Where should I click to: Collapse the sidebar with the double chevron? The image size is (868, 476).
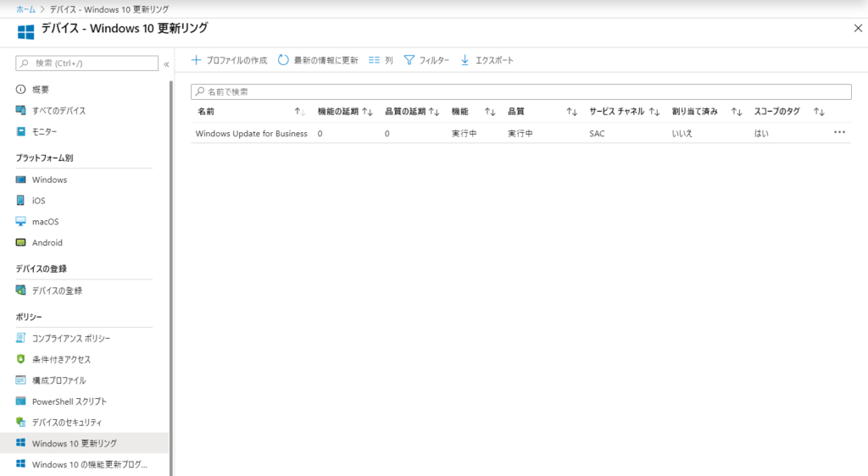166,64
